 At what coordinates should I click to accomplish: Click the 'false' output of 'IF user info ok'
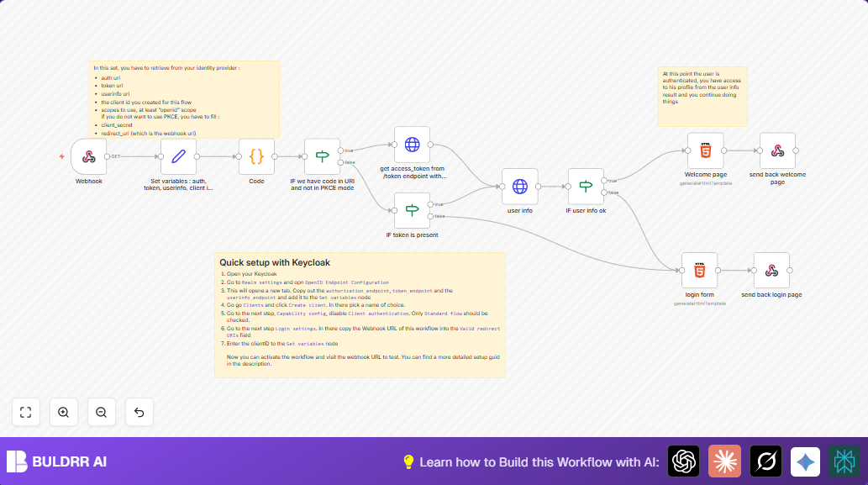pos(604,192)
